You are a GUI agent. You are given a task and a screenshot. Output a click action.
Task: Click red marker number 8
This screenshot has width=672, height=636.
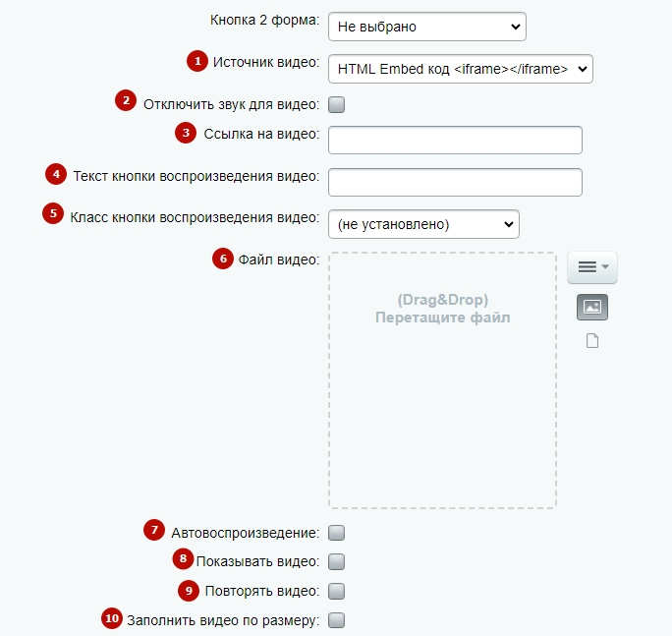pyautogui.click(x=183, y=558)
